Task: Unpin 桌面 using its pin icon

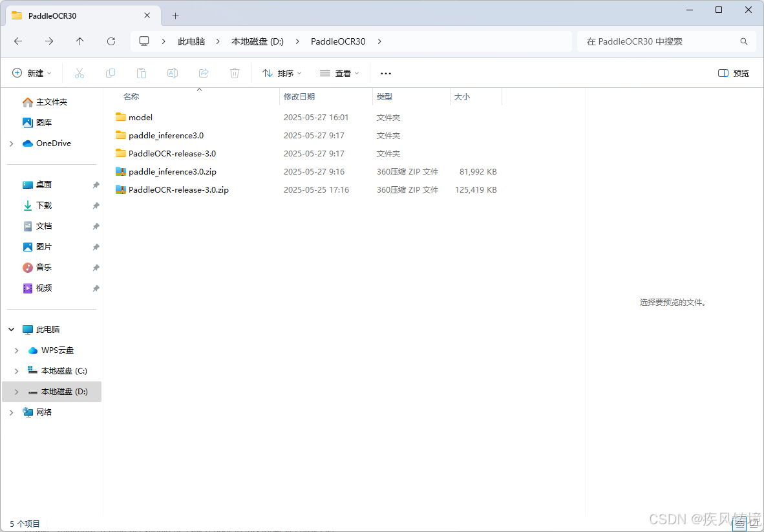Action: pos(96,185)
